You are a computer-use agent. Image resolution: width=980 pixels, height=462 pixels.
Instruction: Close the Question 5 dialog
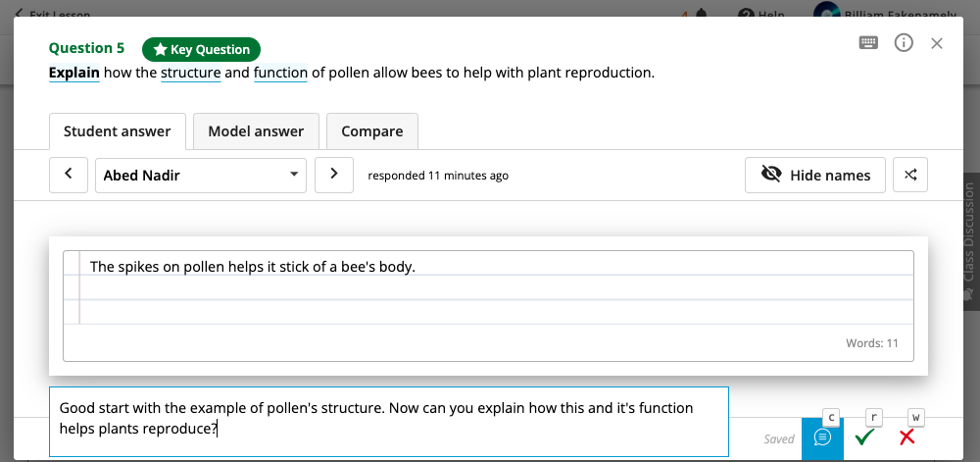pyautogui.click(x=937, y=43)
